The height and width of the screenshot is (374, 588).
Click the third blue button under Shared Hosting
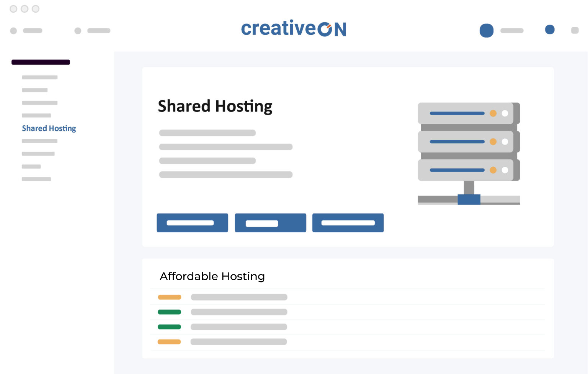click(348, 223)
